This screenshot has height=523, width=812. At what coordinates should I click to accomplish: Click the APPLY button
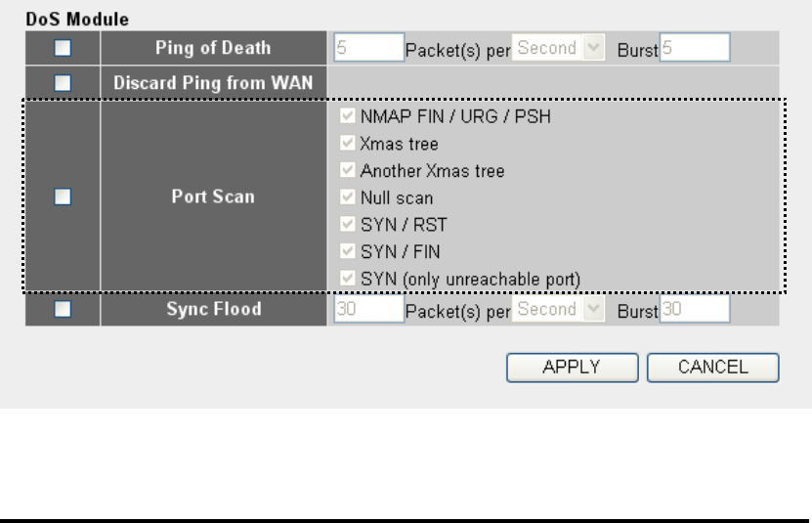572,368
